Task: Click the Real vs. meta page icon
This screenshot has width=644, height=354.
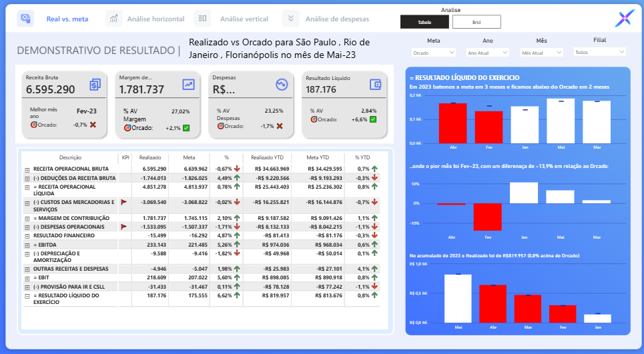Action: click(25, 19)
